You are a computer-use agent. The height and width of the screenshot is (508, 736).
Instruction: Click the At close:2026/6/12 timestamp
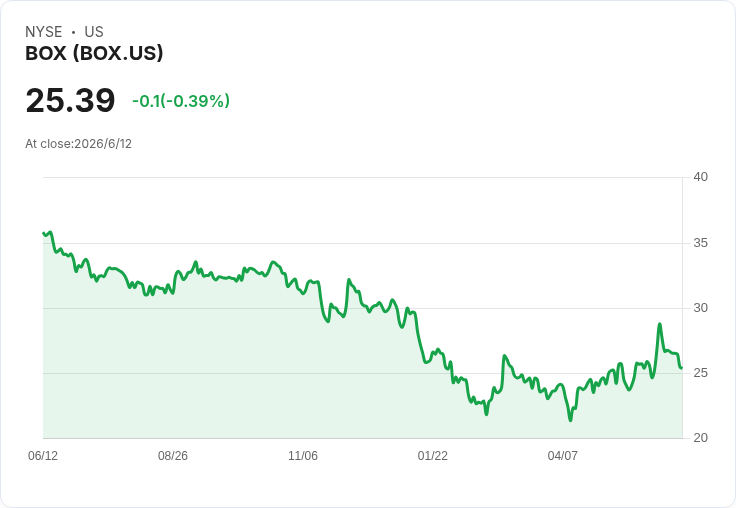click(78, 144)
